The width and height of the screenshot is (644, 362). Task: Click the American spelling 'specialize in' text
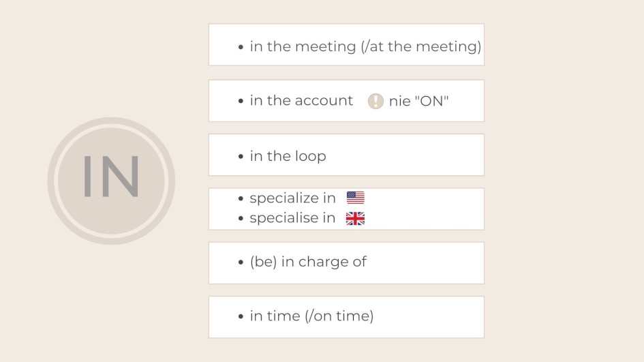tap(292, 198)
